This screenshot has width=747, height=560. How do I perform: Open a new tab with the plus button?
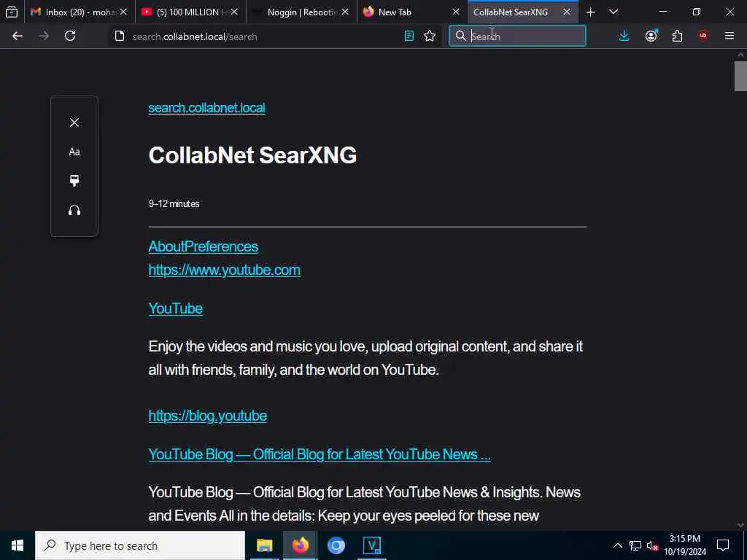pyautogui.click(x=590, y=12)
